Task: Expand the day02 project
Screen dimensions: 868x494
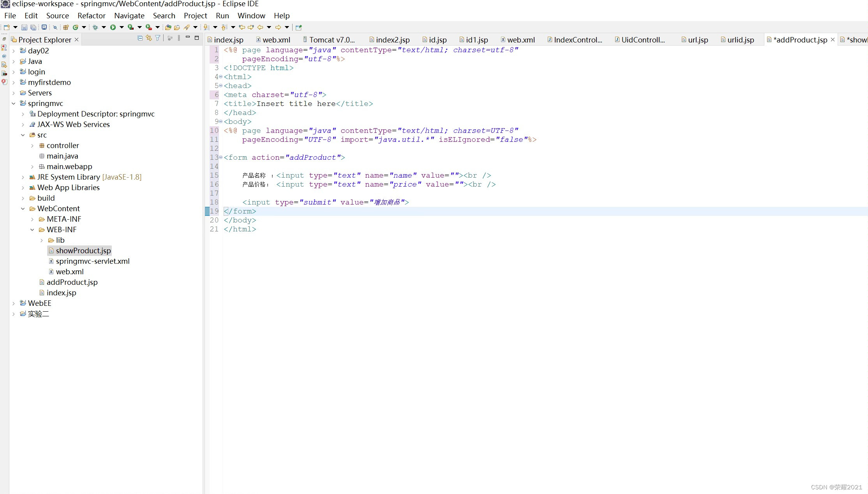Action: pos(14,51)
